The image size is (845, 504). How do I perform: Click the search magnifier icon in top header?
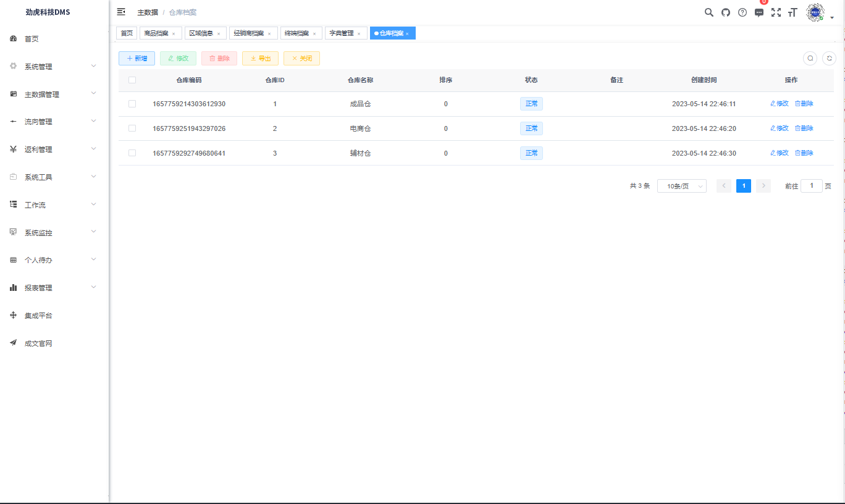709,12
